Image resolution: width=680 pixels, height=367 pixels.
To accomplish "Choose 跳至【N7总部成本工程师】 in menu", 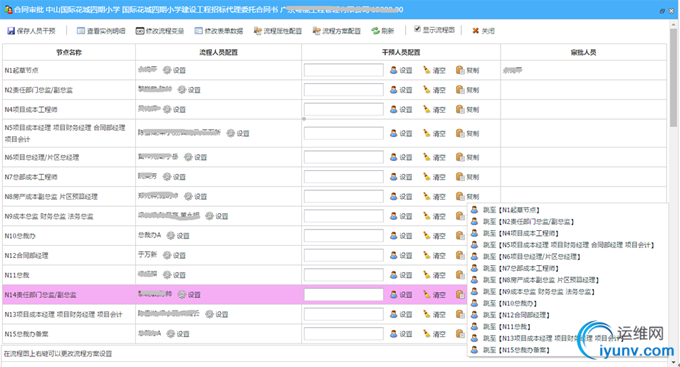I will (x=521, y=269).
